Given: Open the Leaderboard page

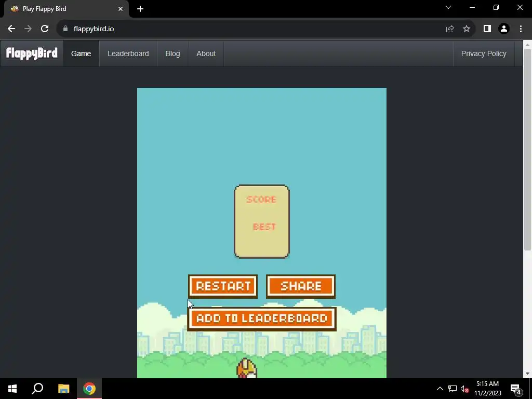Looking at the screenshot, I should [128, 54].
